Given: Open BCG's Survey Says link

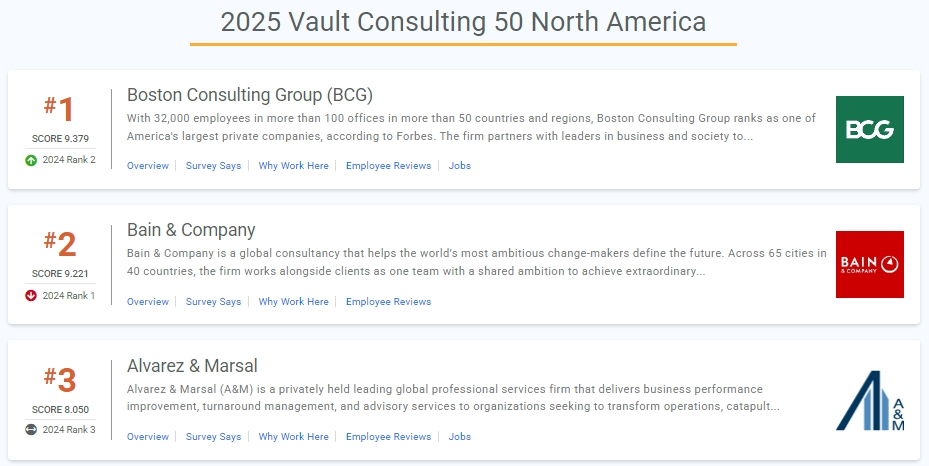Looking at the screenshot, I should pyautogui.click(x=213, y=166).
